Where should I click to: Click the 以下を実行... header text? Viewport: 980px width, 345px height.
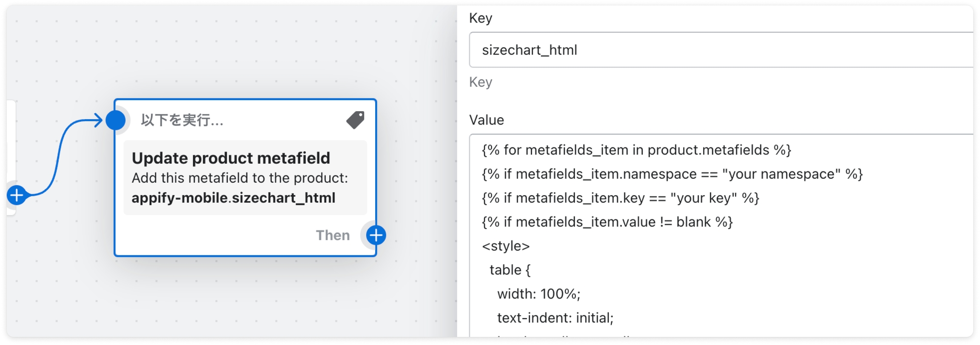[182, 120]
